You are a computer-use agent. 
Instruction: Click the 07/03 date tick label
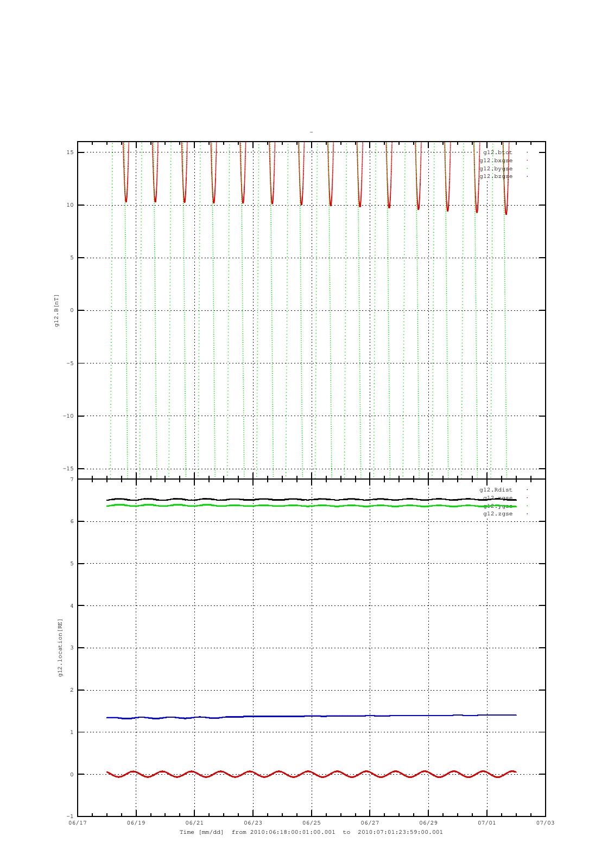[545, 823]
